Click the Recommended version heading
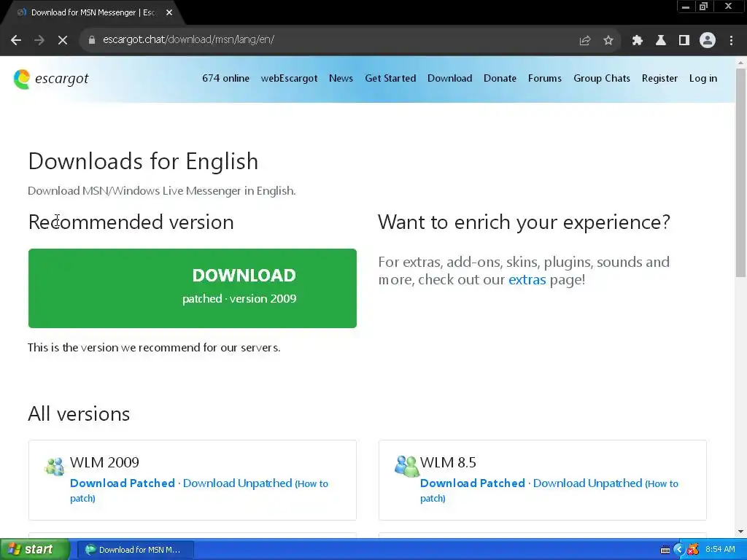Image resolution: width=747 pixels, height=560 pixels. click(x=131, y=222)
